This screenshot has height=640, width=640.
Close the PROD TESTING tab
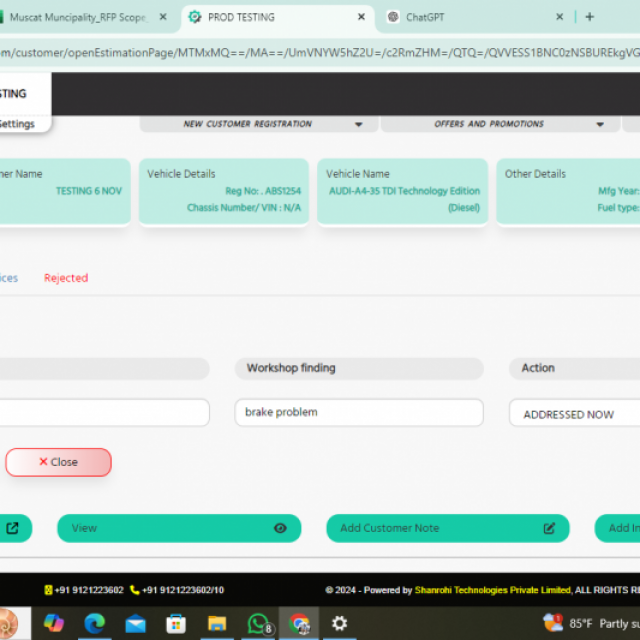coord(361,17)
